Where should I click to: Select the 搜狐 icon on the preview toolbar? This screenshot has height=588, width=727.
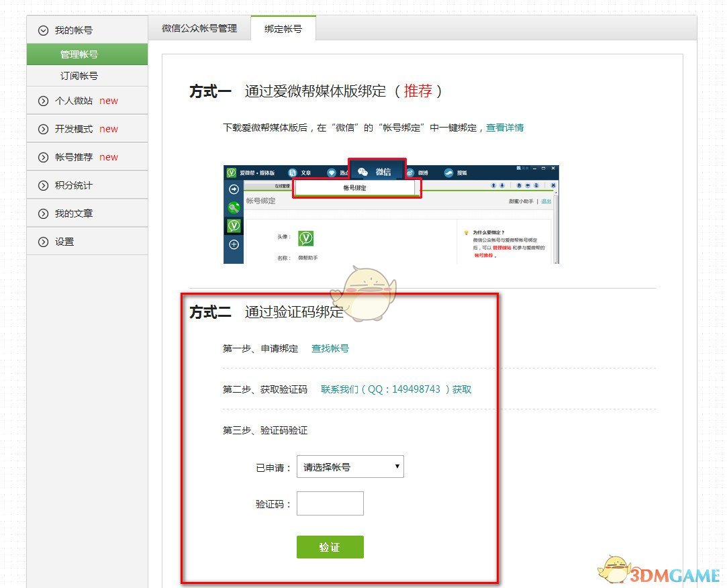pos(448,172)
